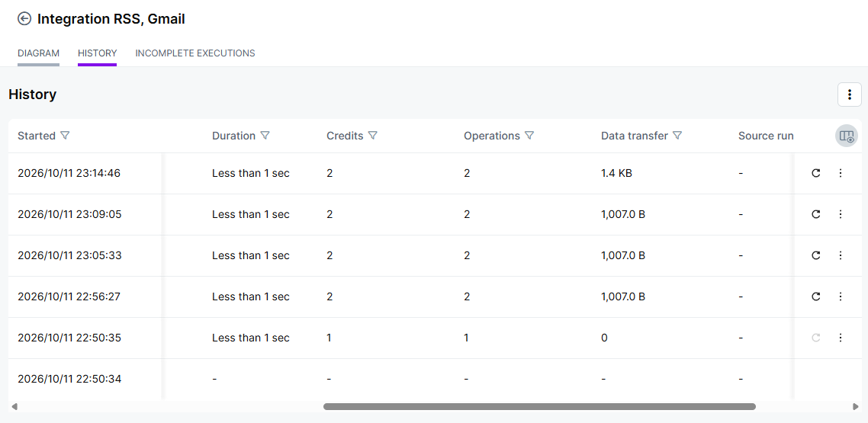Viewport: 868px width, 423px height.
Task: Open more options for 22:56:27 row
Action: tap(841, 296)
